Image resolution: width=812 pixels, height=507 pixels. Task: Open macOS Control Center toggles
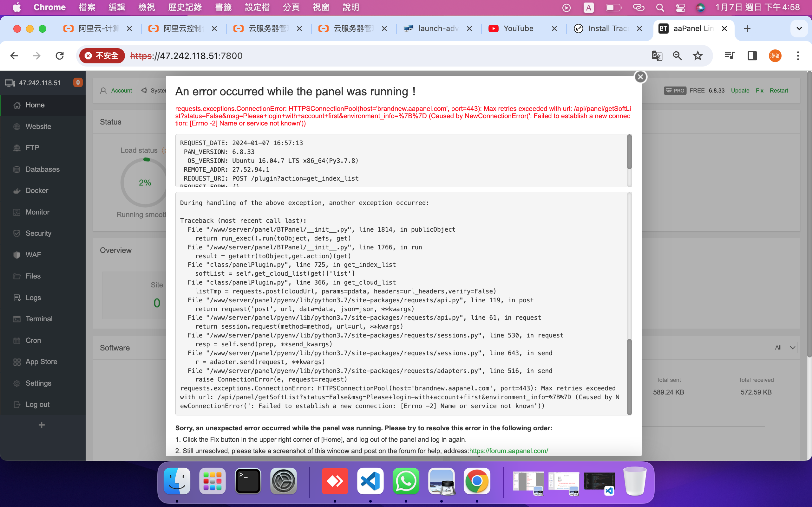[x=680, y=7]
